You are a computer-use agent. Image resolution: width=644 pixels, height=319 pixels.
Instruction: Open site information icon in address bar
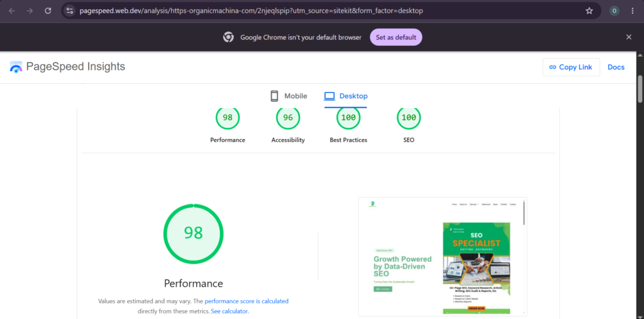click(x=70, y=11)
